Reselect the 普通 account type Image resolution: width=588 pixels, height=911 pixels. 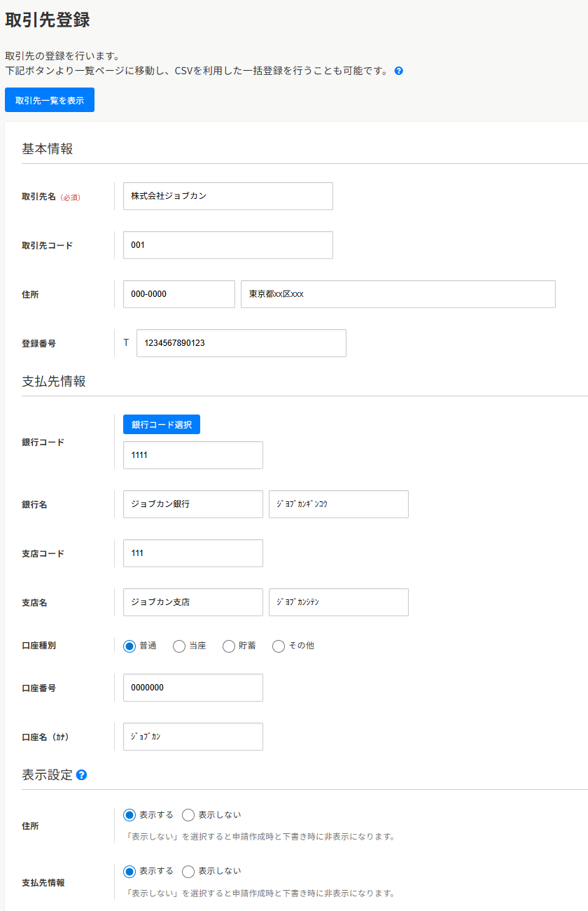coord(128,646)
